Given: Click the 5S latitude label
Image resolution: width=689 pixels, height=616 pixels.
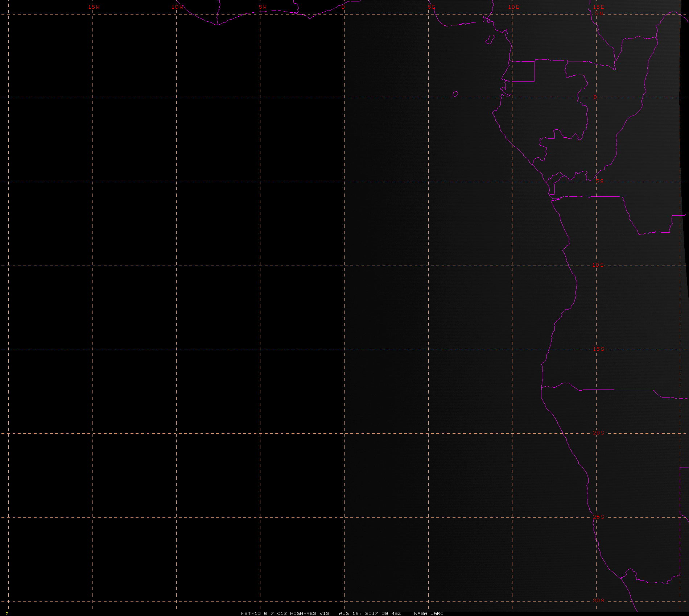Looking at the screenshot, I should pyautogui.click(x=600, y=181).
